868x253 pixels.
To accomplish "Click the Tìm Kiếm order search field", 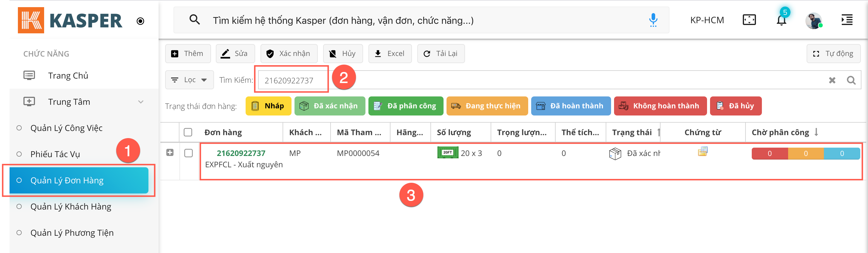I will coord(292,80).
